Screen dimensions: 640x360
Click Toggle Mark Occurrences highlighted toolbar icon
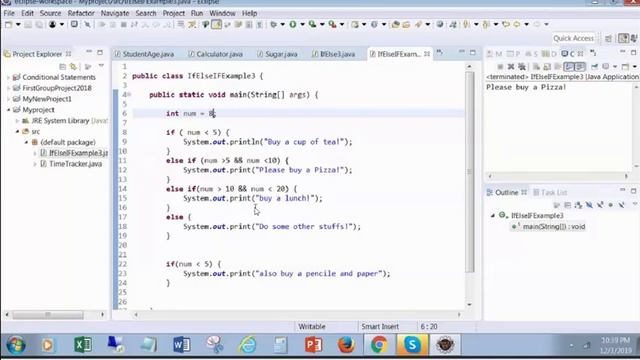point(216,24)
